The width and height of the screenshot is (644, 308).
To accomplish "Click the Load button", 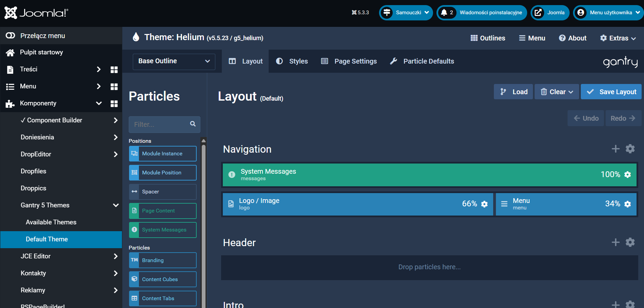I will 513,92.
